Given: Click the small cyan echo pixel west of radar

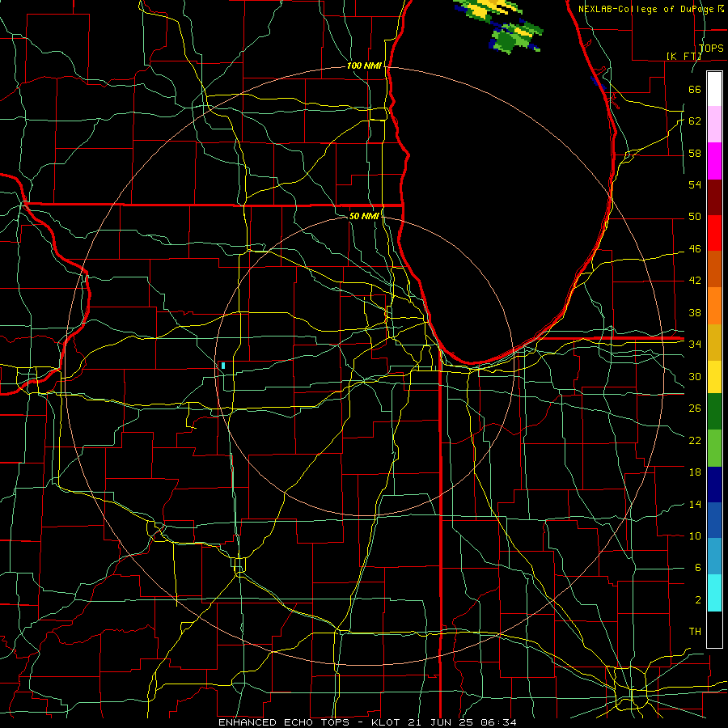Looking at the screenshot, I should click(x=223, y=366).
